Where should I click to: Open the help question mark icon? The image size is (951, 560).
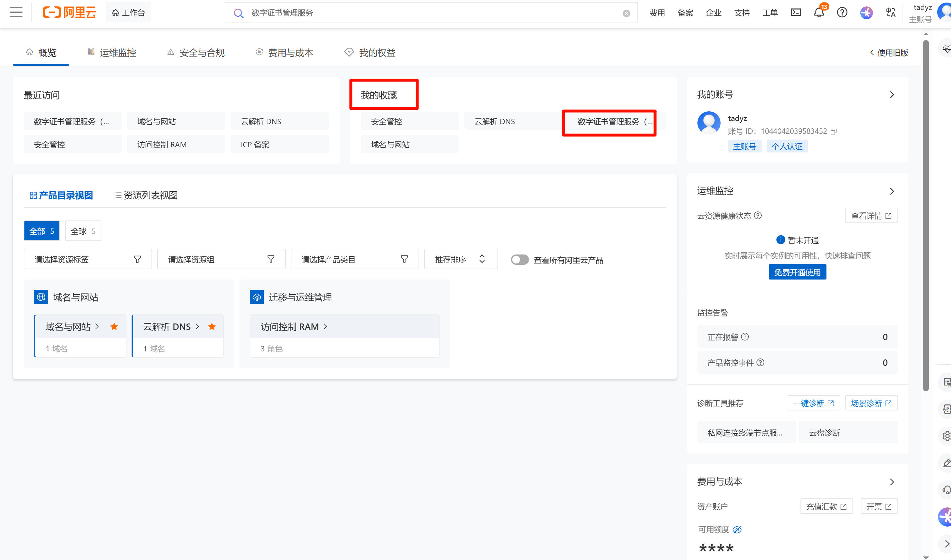(x=842, y=13)
